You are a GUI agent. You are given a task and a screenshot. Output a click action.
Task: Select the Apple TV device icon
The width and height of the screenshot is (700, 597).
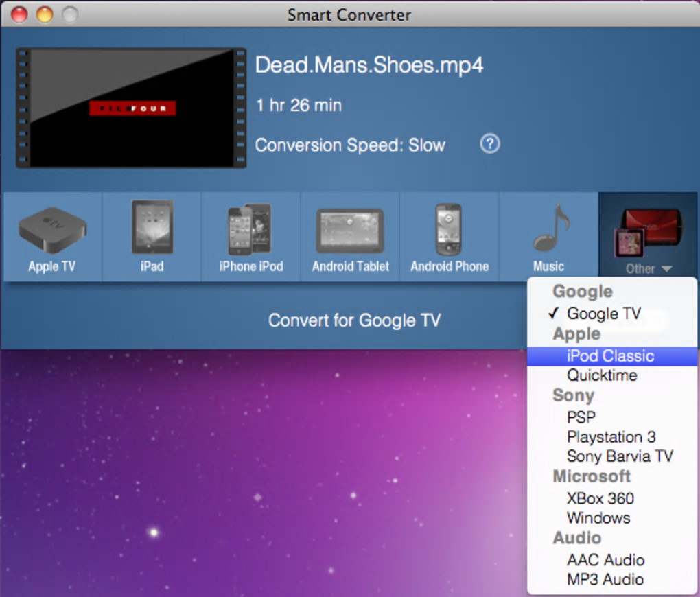click(x=52, y=237)
